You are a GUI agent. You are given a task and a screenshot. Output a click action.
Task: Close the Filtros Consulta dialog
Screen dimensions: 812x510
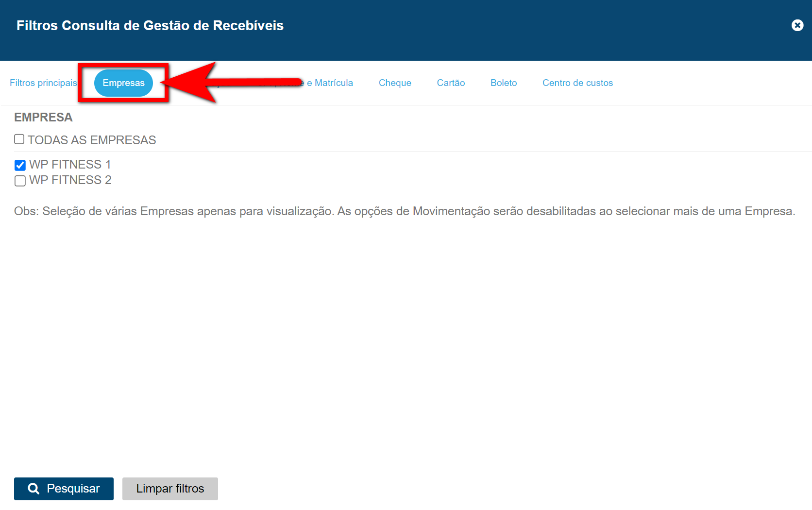tap(797, 25)
